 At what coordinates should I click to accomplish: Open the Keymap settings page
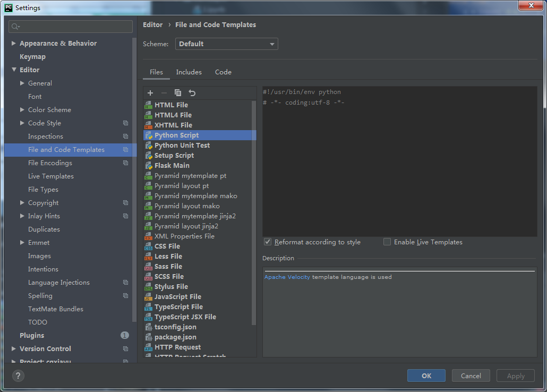[32, 56]
